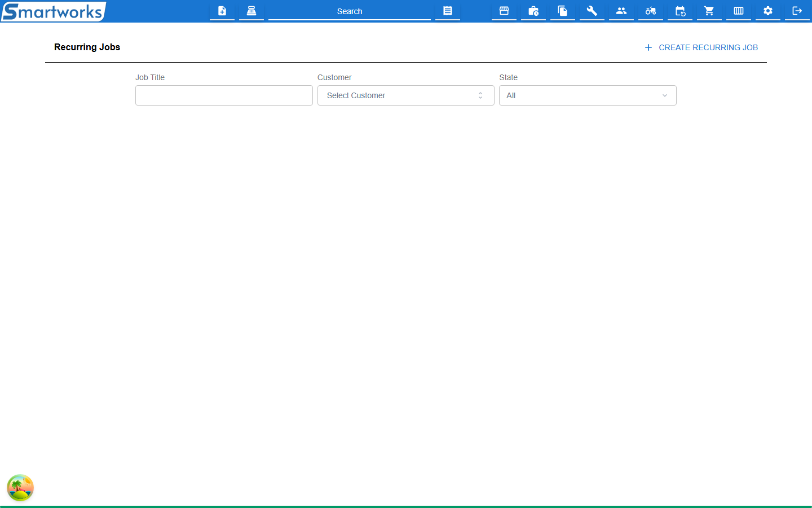812x508 pixels.
Task: Click the new document icon in header
Action: point(222,11)
